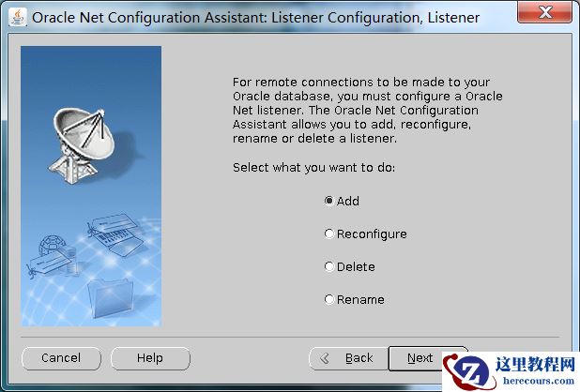The height and width of the screenshot is (392, 580).
Task: Cancel the Net Configuration Assistant
Action: tap(61, 358)
